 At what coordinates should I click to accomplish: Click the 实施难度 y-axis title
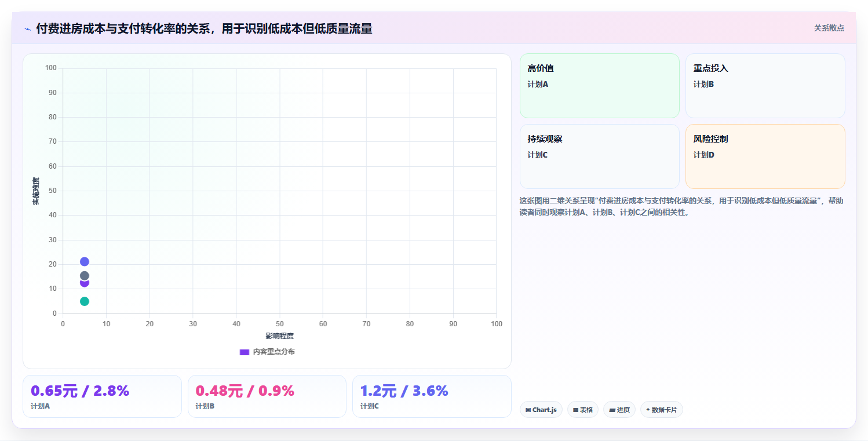coord(36,191)
